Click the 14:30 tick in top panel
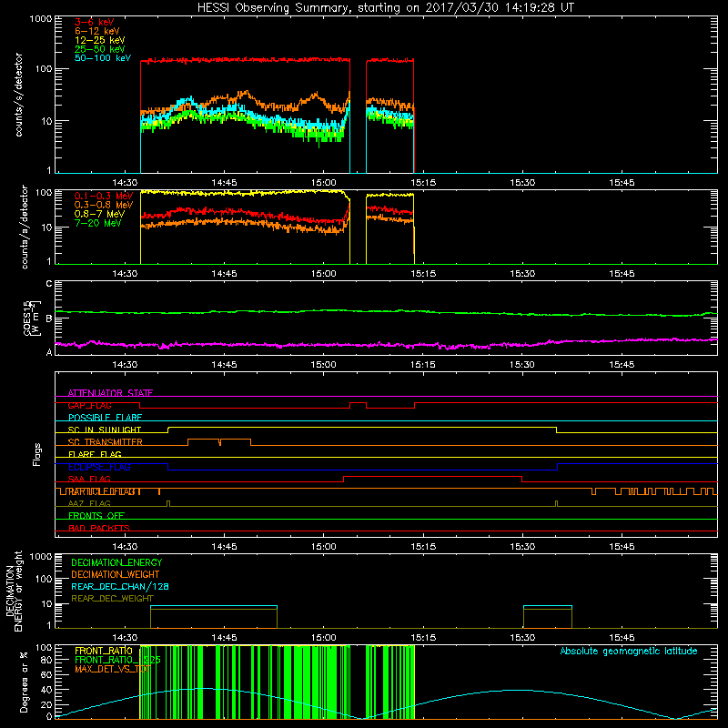The height and width of the screenshot is (728, 728). 125,183
